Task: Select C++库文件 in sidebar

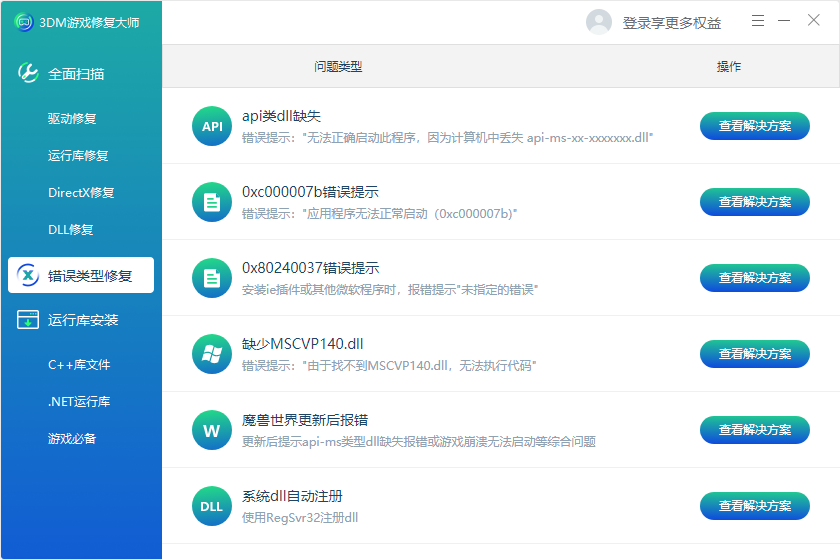Action: 79,364
